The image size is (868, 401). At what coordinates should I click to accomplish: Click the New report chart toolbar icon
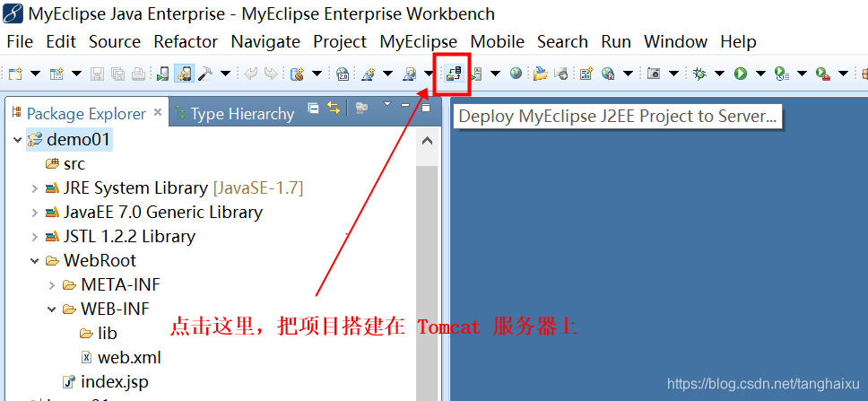(x=586, y=73)
